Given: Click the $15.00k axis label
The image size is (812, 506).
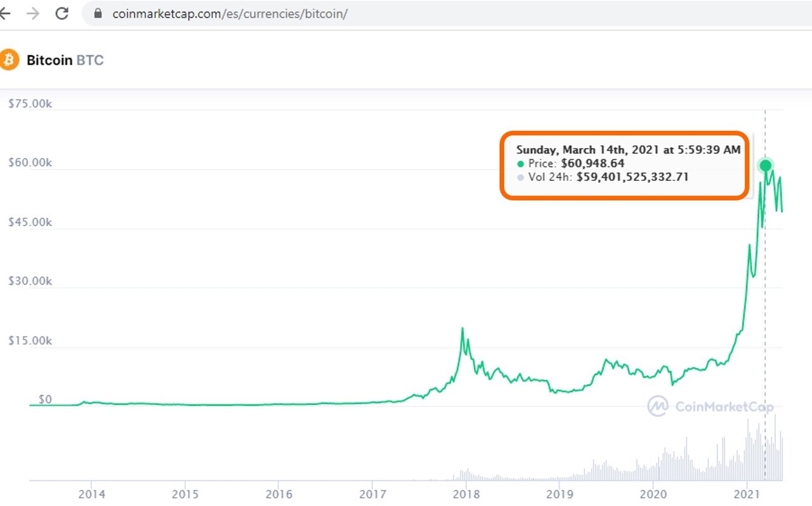Looking at the screenshot, I should pos(30,341).
